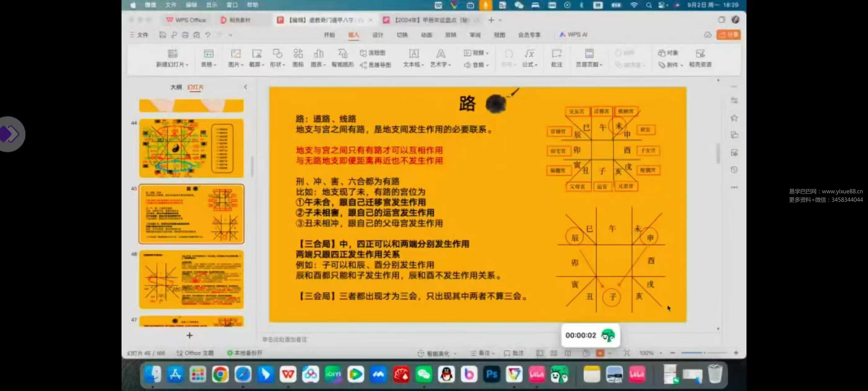Image resolution: width=868 pixels, height=391 pixels.
Task: Start slideshow with the orange play button
Action: [601, 353]
